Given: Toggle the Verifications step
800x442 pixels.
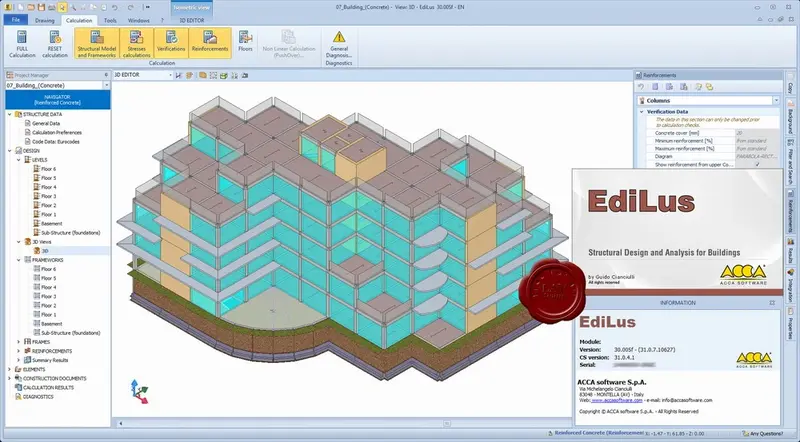Looking at the screenshot, I should [x=171, y=43].
